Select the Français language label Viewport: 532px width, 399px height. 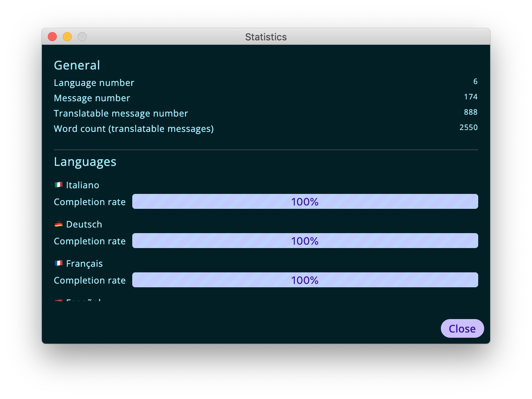pyautogui.click(x=84, y=263)
